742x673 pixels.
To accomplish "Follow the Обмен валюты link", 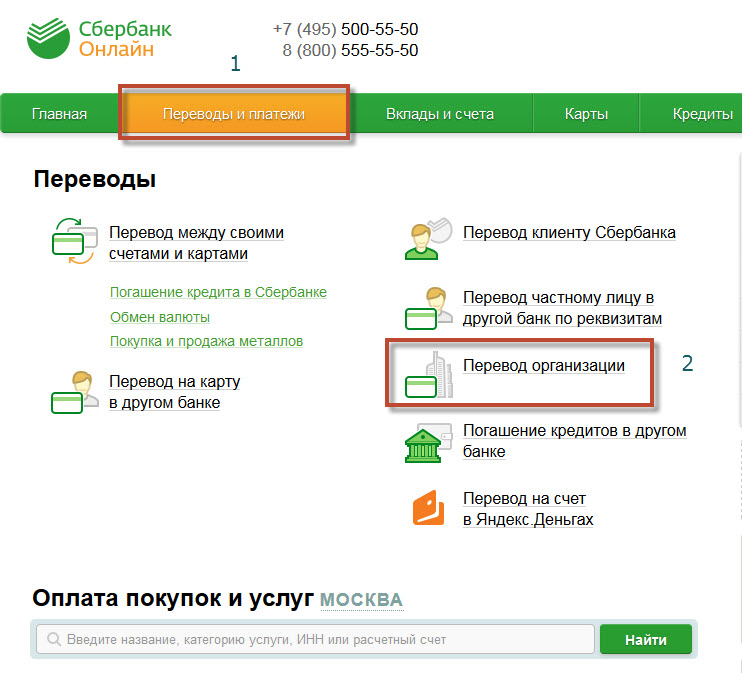I will click(160, 317).
